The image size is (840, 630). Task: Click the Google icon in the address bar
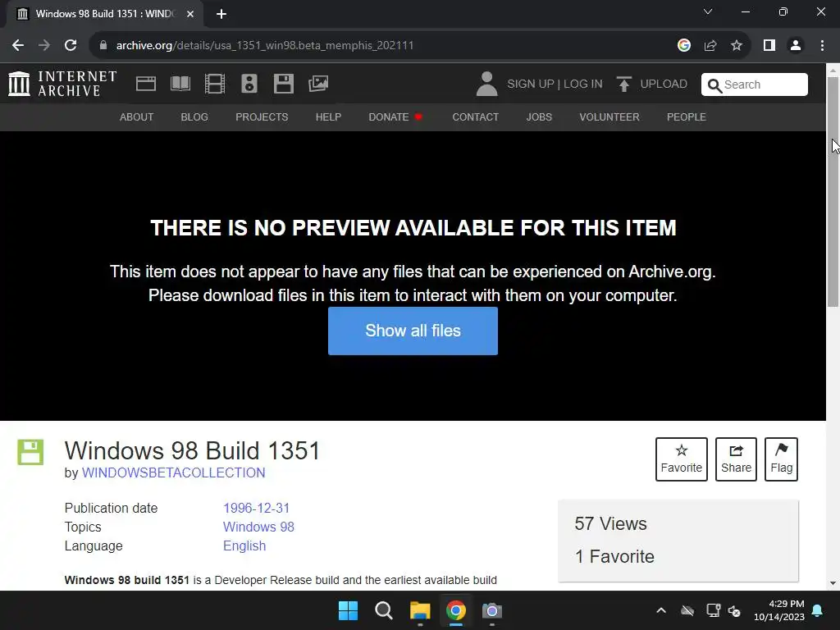point(683,46)
